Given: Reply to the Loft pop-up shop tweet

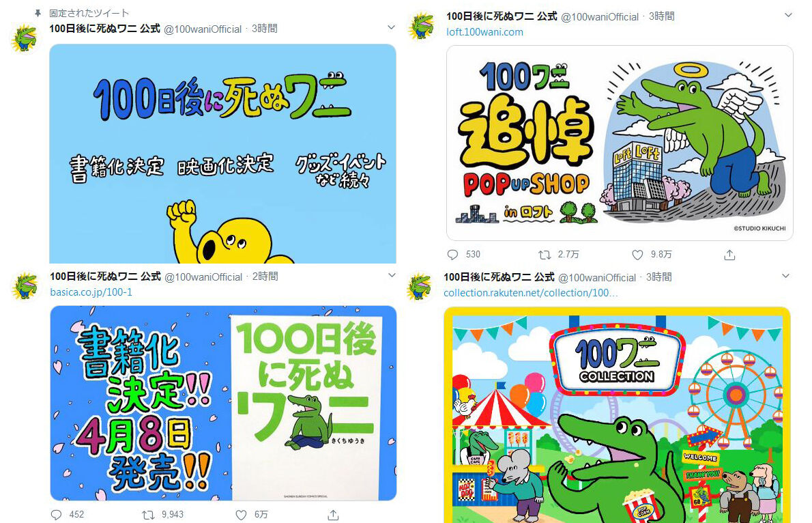Looking at the screenshot, I should tap(453, 255).
